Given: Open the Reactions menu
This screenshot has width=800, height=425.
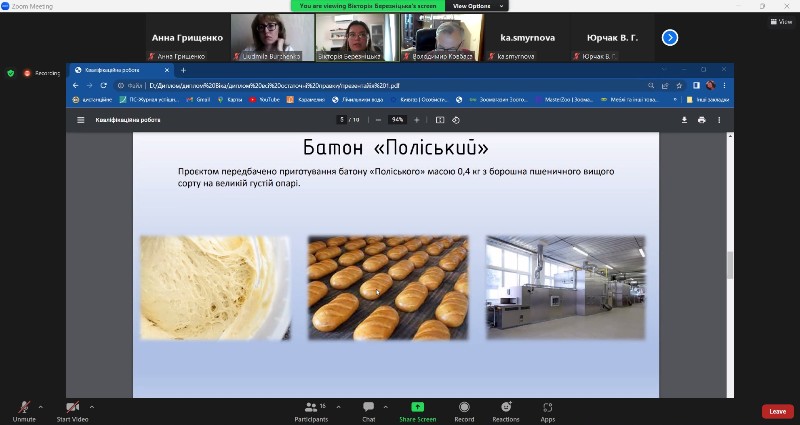Looking at the screenshot, I should click(x=506, y=412).
